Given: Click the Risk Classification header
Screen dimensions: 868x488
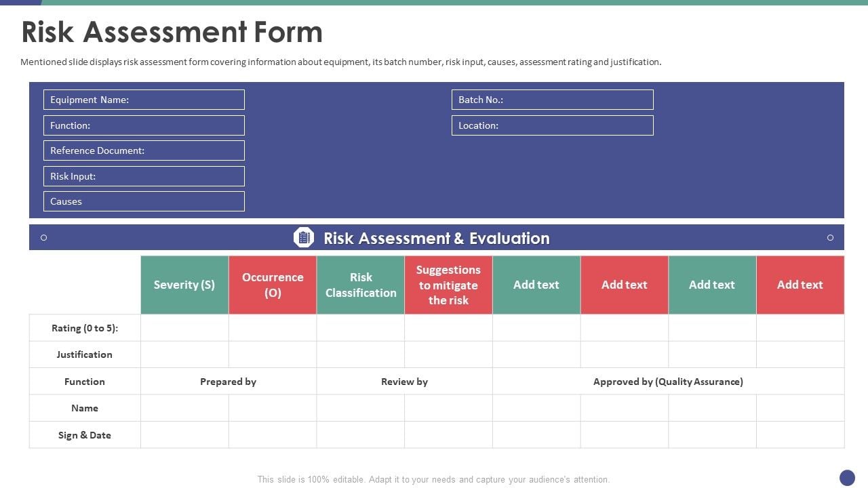Looking at the screenshot, I should (361, 285).
